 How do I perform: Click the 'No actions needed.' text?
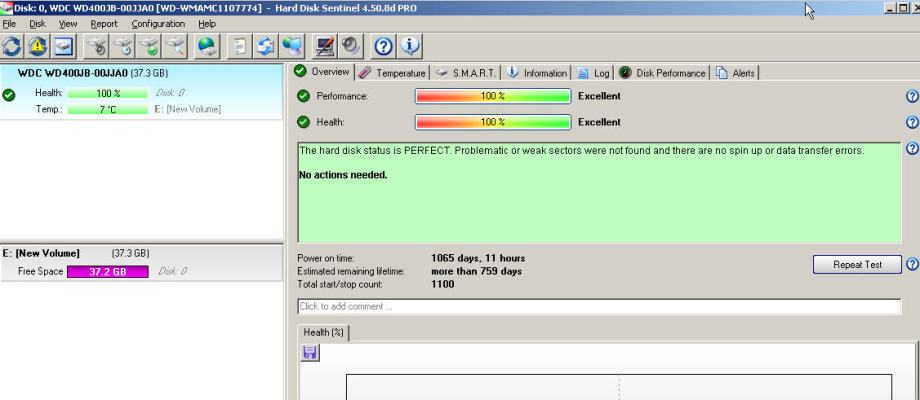coord(343,175)
